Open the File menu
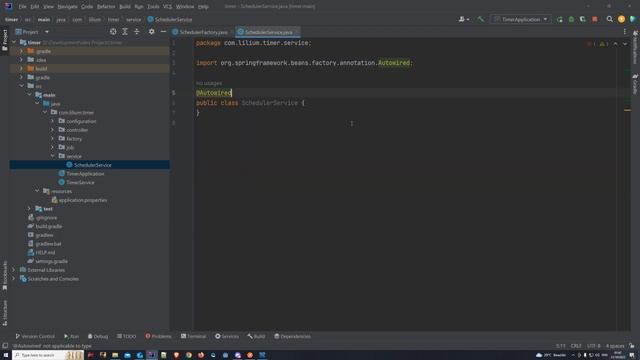Image resolution: width=640 pixels, height=360 pixels. click(22, 7)
